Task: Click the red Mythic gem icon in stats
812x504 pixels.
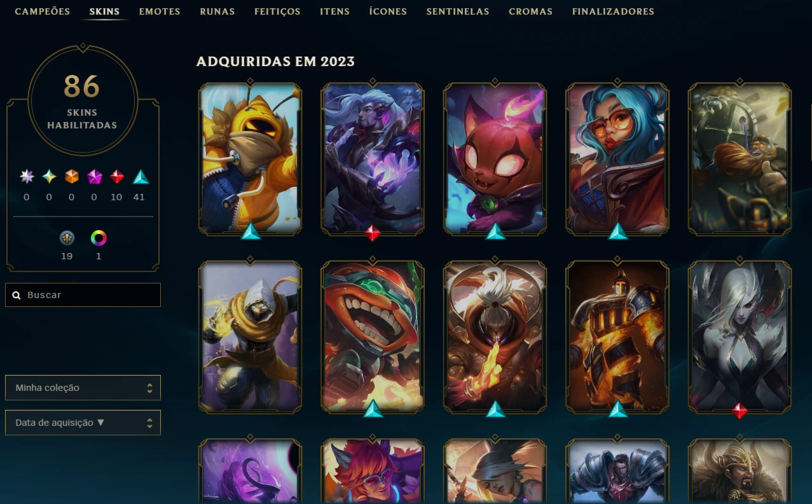Action: tap(117, 177)
